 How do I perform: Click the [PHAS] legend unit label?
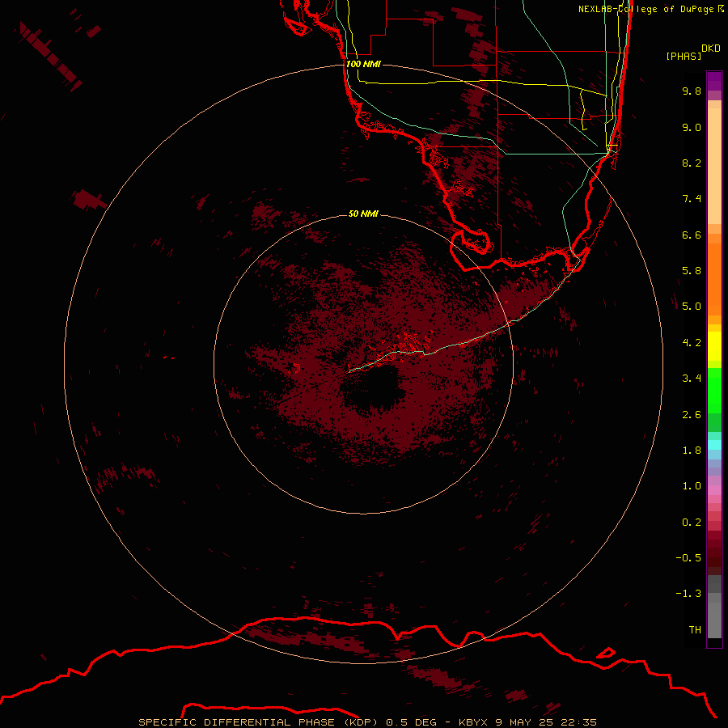684,57
